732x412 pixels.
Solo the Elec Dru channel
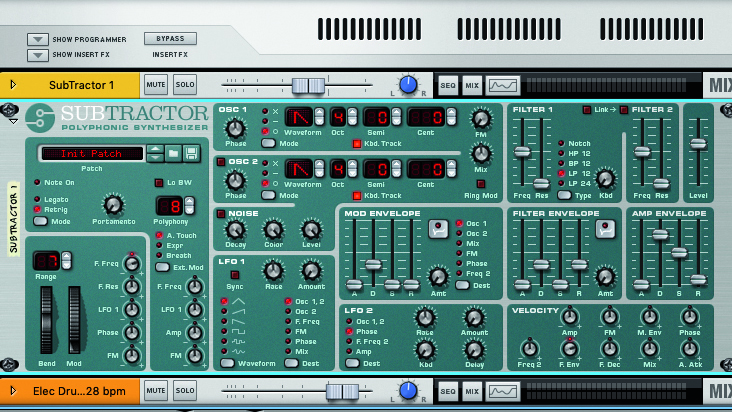(184, 391)
